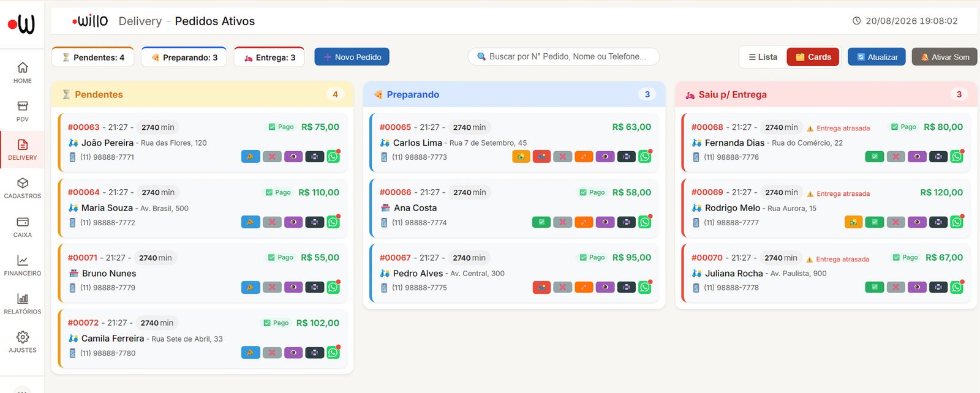Register payment on Carlos Lima's order

521,157
